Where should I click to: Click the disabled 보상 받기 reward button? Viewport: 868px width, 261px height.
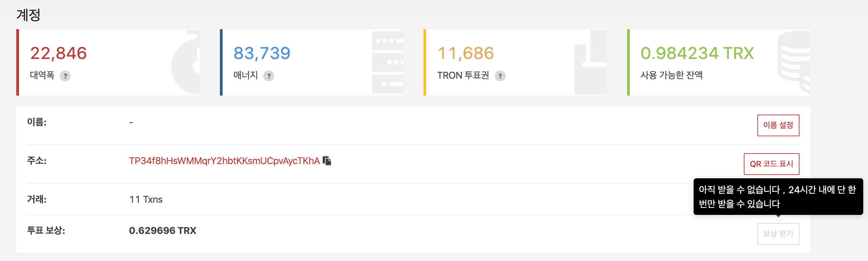tap(778, 234)
